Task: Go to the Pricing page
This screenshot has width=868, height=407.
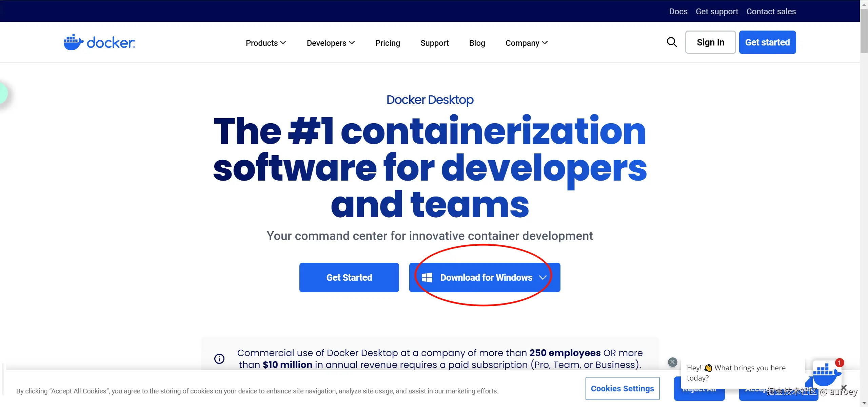Action: [x=388, y=43]
